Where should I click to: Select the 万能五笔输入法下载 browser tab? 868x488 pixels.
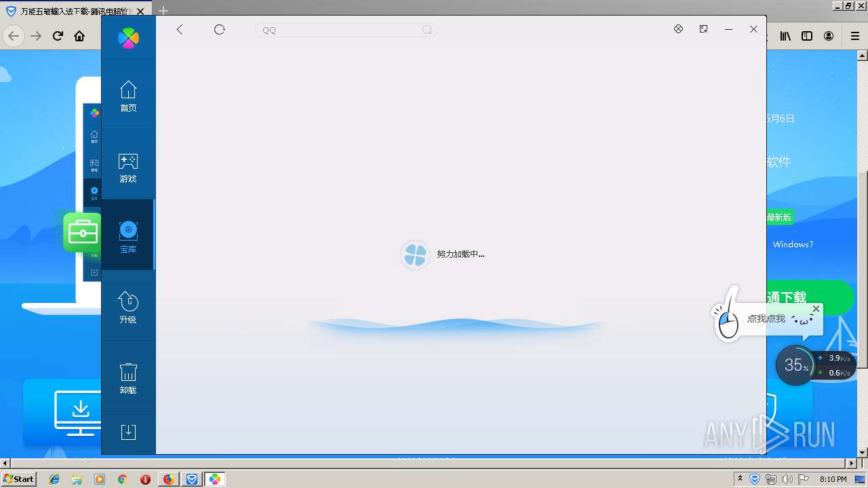(76, 12)
